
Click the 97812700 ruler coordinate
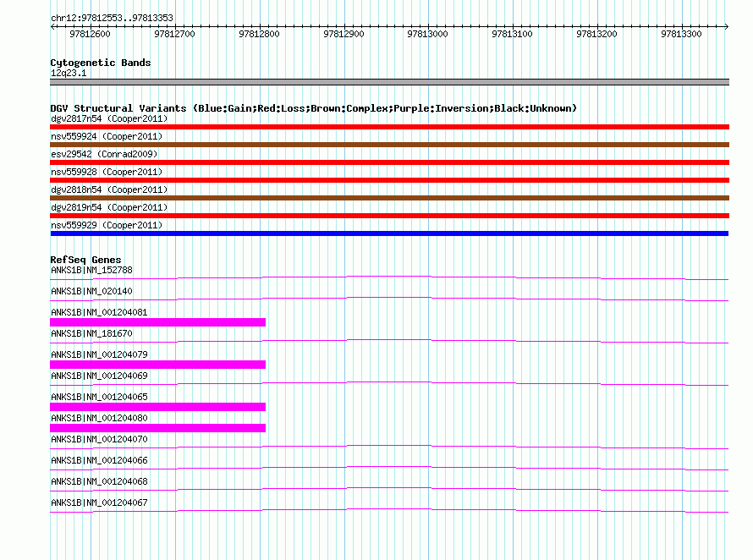(174, 34)
